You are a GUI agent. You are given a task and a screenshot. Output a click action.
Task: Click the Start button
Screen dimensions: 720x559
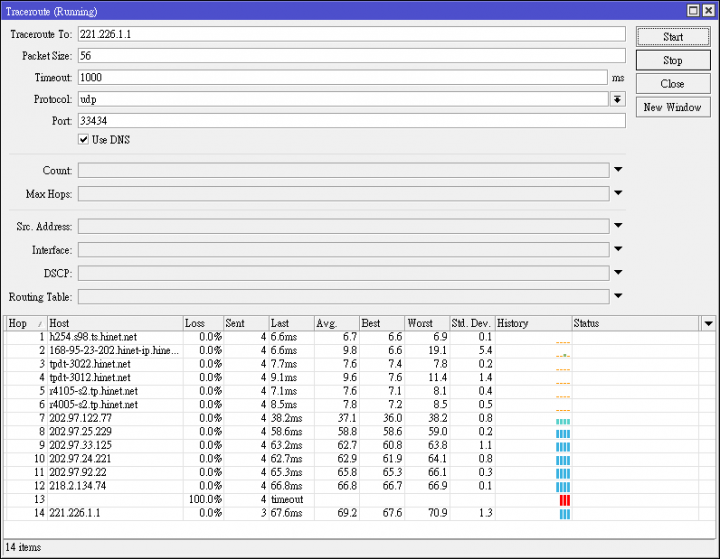point(673,37)
